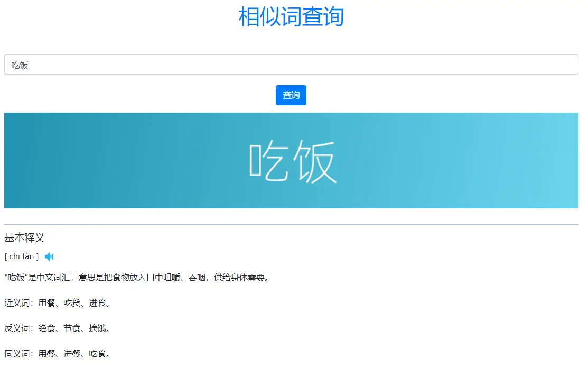Click the 查询 search button
Viewport: 588px width, 367px height.
291,95
